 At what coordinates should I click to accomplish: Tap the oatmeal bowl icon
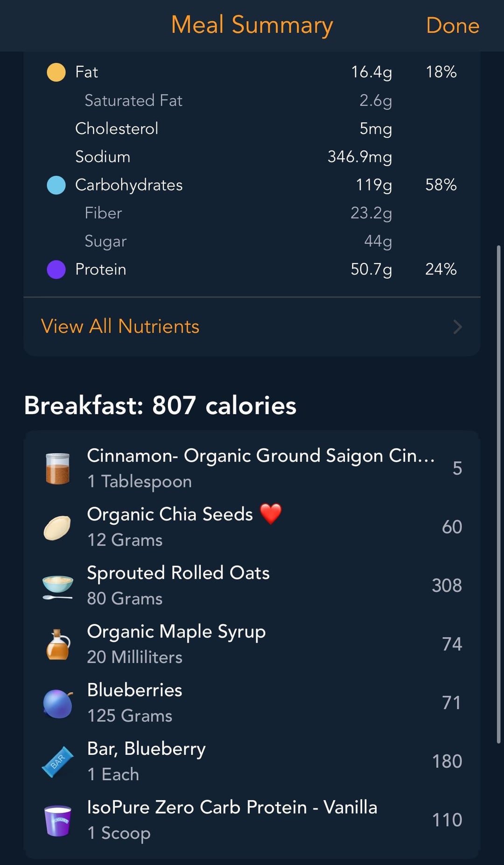57,586
